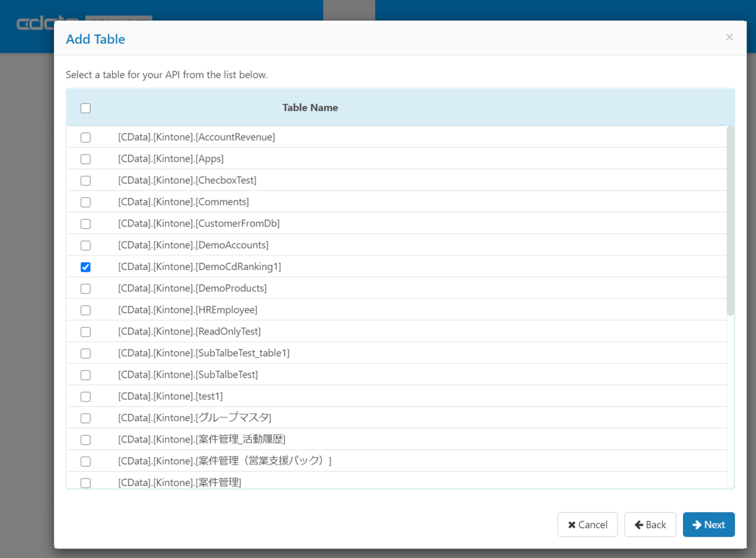Proceed with the Next button
756x558 pixels.
click(x=709, y=525)
